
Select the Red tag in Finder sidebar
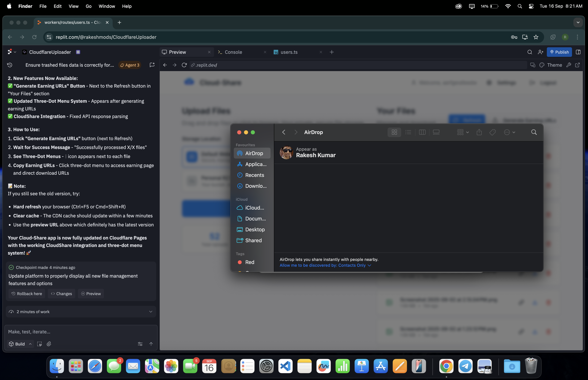[x=249, y=262]
